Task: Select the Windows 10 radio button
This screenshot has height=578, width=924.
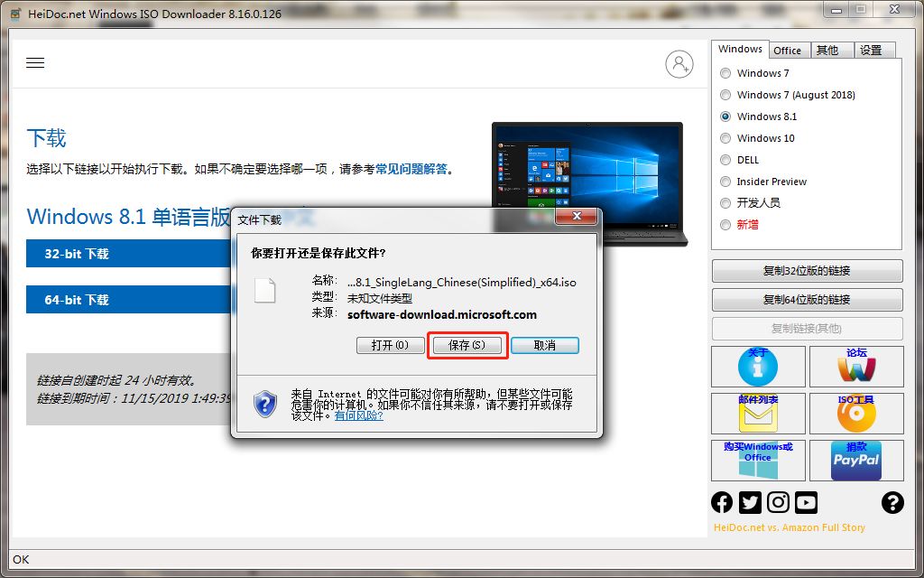Action: tap(725, 138)
